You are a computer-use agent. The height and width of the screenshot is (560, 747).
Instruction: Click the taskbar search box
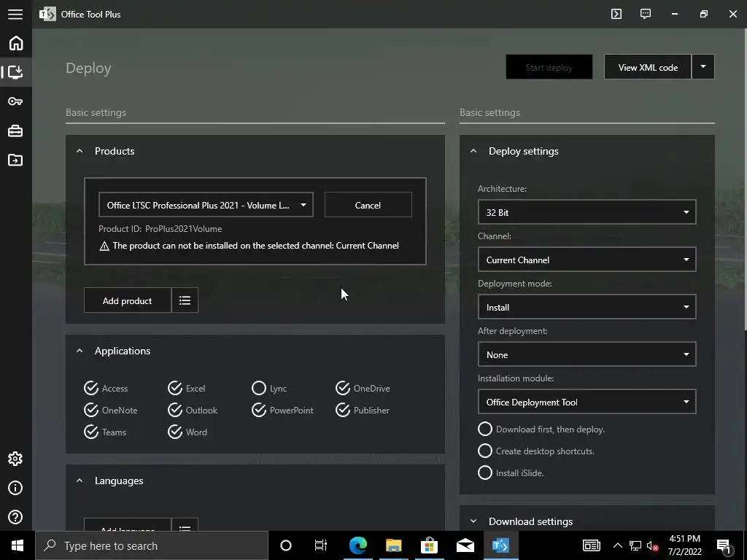point(152,545)
